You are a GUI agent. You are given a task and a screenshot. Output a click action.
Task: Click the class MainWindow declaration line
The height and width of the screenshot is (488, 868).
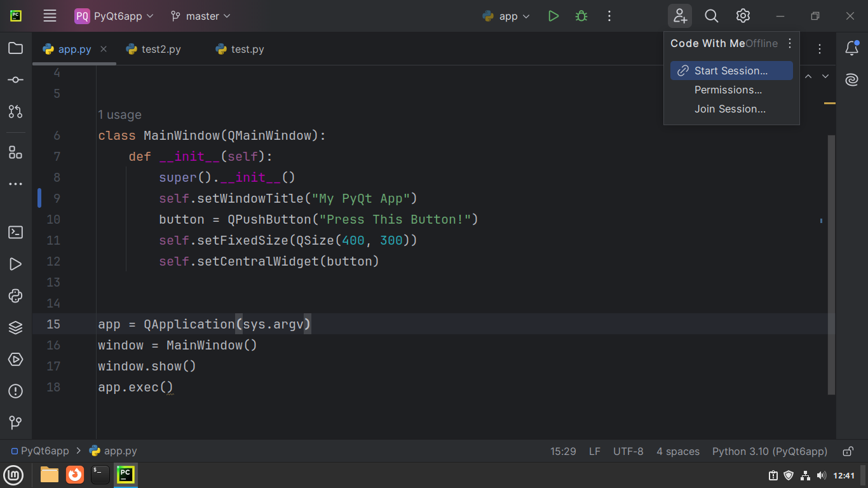point(212,135)
